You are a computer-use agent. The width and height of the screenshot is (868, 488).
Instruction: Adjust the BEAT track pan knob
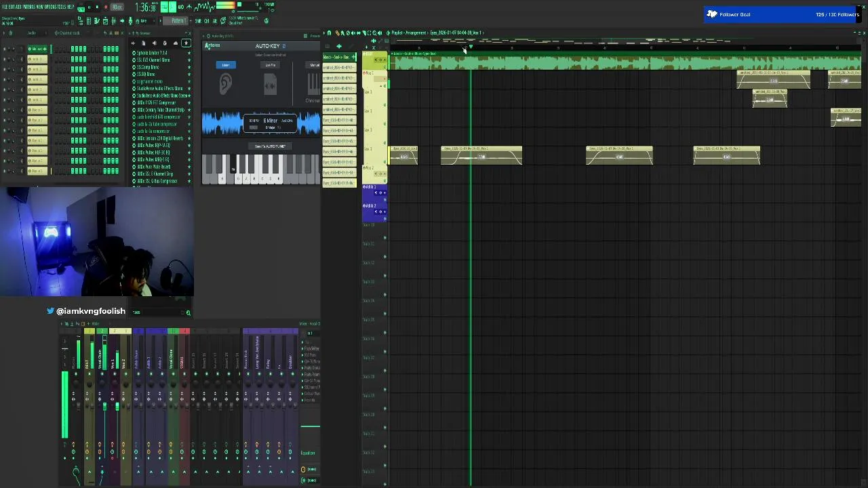tap(90, 384)
